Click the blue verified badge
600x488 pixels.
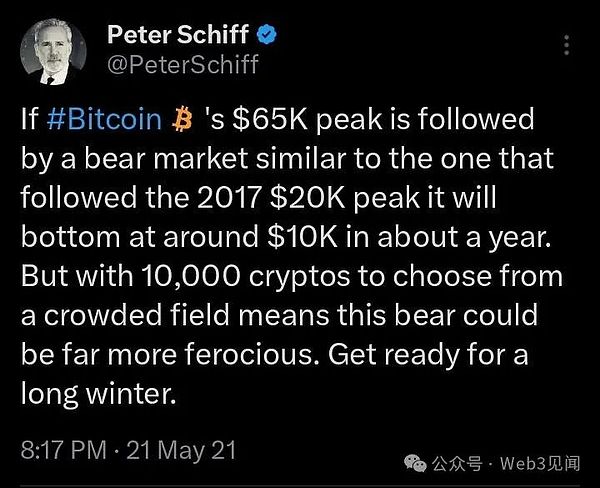(267, 37)
